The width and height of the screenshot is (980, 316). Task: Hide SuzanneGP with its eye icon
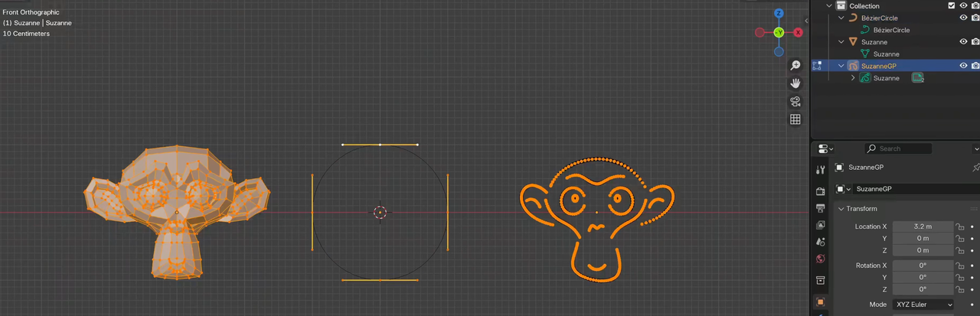pyautogui.click(x=964, y=66)
